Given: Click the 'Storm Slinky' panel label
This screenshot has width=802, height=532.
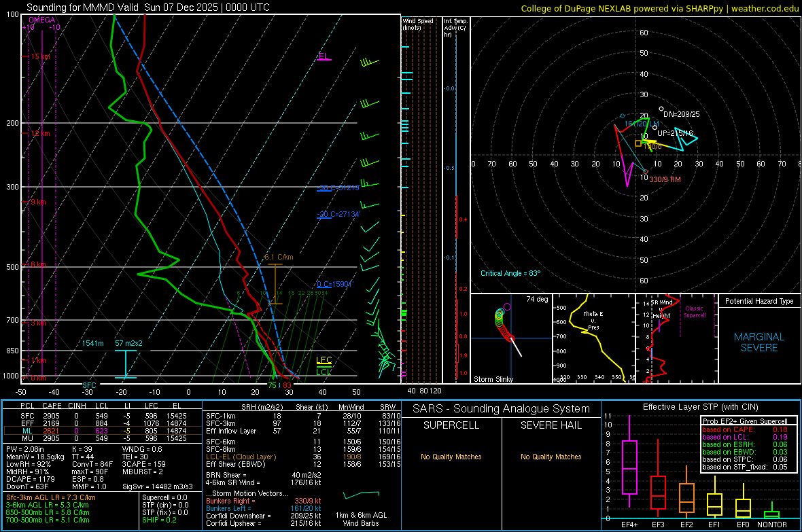Looking at the screenshot, I should click(x=493, y=379).
